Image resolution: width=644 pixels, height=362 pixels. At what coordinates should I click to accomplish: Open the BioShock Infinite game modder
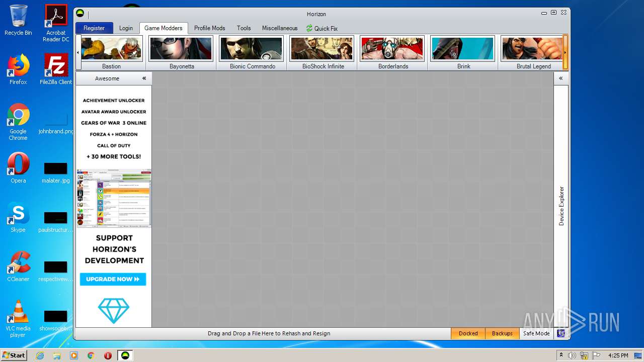[322, 52]
